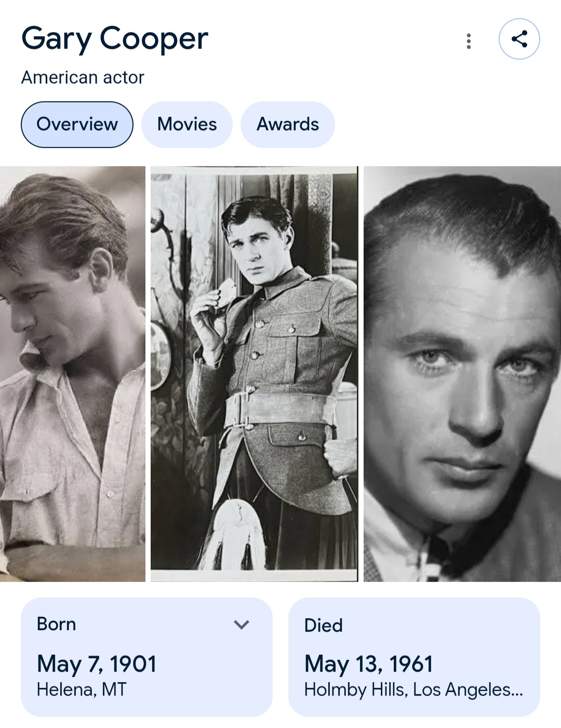The height and width of the screenshot is (728, 561).
Task: Click the Gary Cooper title
Action: point(114,39)
